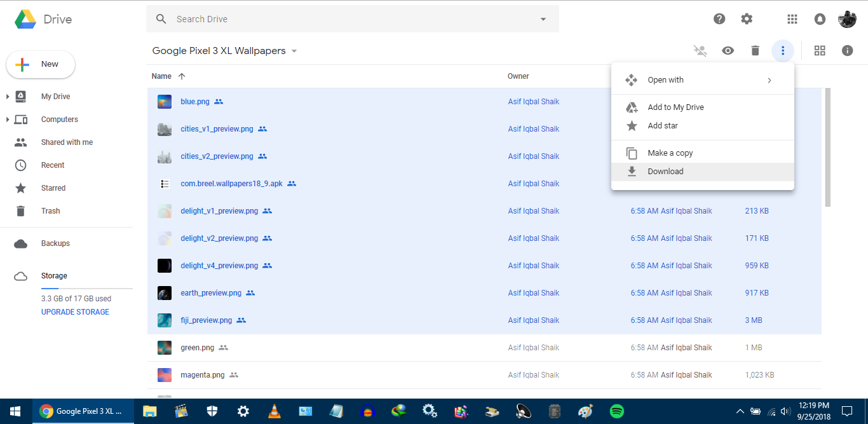Click the UPGRADE STORAGE link
868x424 pixels.
coord(75,312)
